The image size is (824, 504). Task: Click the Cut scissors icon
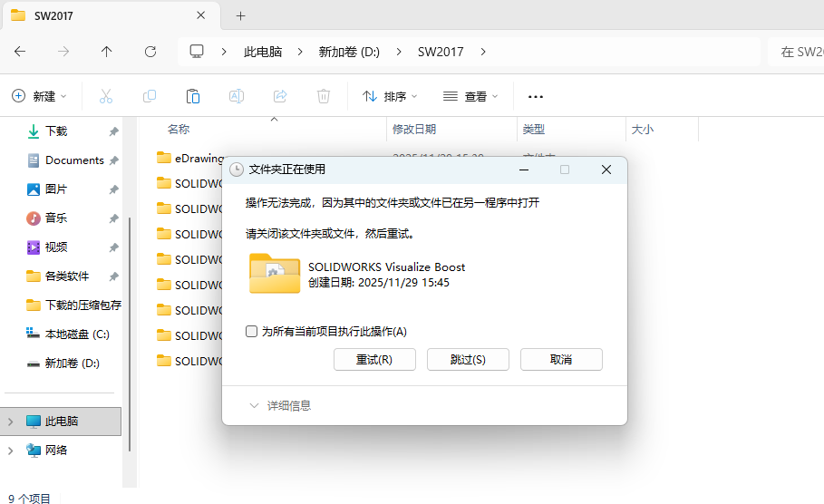106,96
